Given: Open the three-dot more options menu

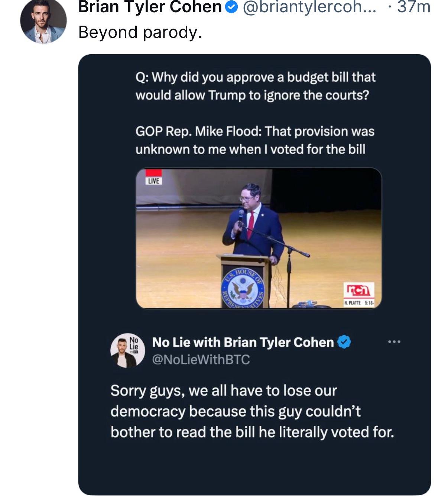Looking at the screenshot, I should click(394, 341).
